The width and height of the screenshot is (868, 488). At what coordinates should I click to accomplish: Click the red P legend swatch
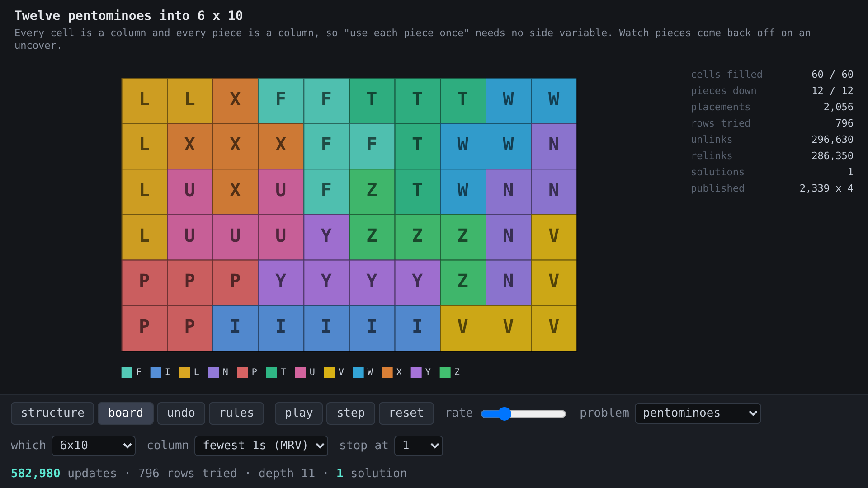click(243, 372)
